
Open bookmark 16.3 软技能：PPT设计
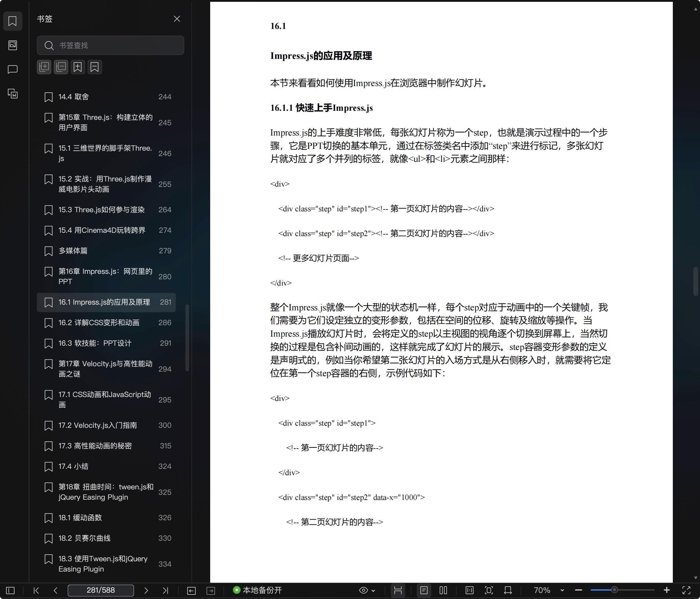pos(106,343)
